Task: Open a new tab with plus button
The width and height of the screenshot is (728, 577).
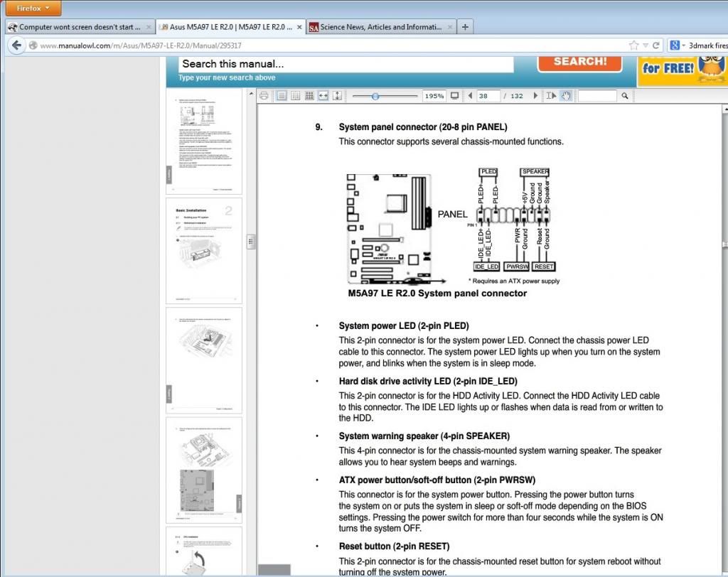Action: click(465, 27)
